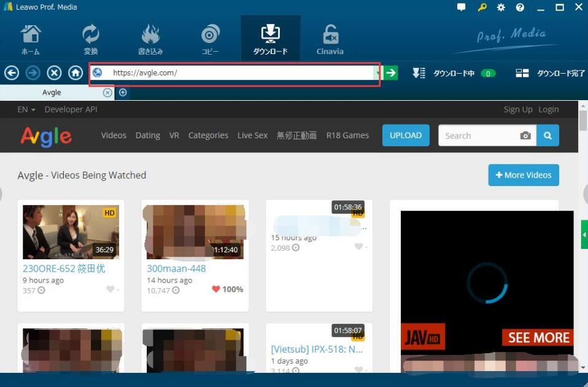
Task: Open the ダウンロード完了 downloaded list
Action: coord(550,73)
